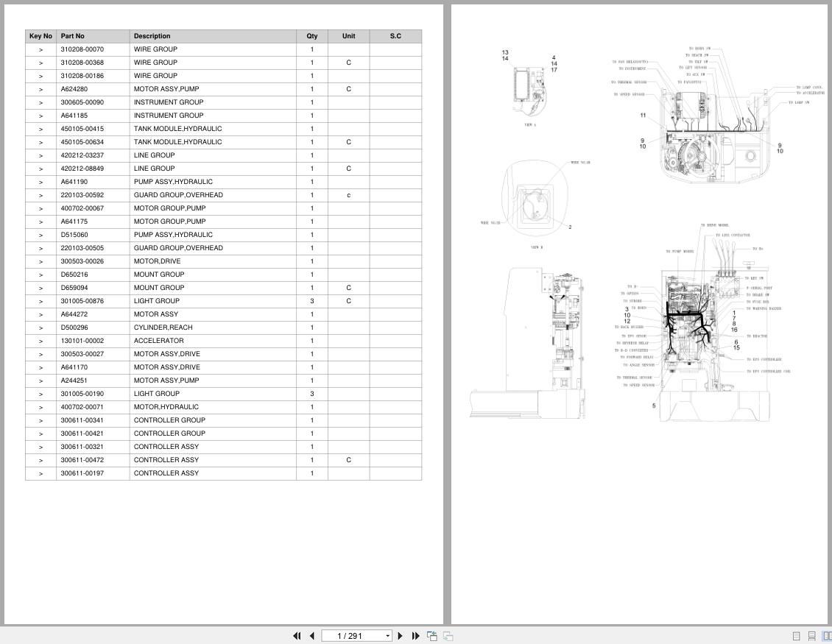This screenshot has height=644, width=832.
Task: Click quantity 3 for 301005-00876
Action: click(312, 301)
